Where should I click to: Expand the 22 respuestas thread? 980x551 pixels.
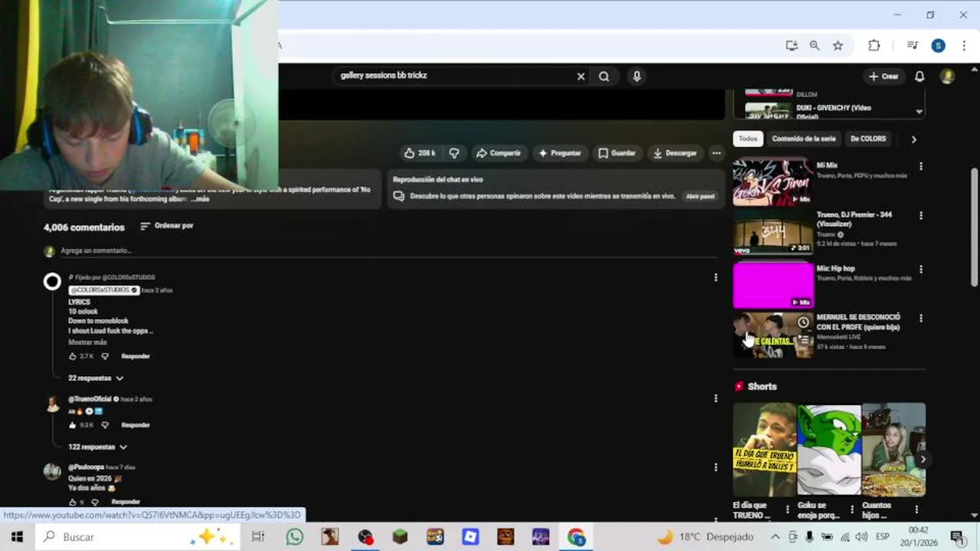(96, 378)
